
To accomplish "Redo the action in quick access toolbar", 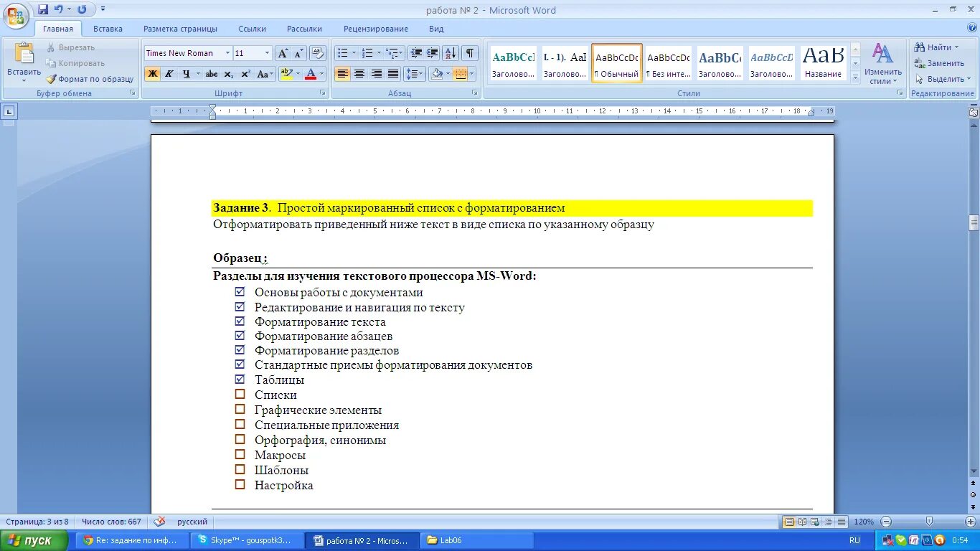I will pos(81,9).
